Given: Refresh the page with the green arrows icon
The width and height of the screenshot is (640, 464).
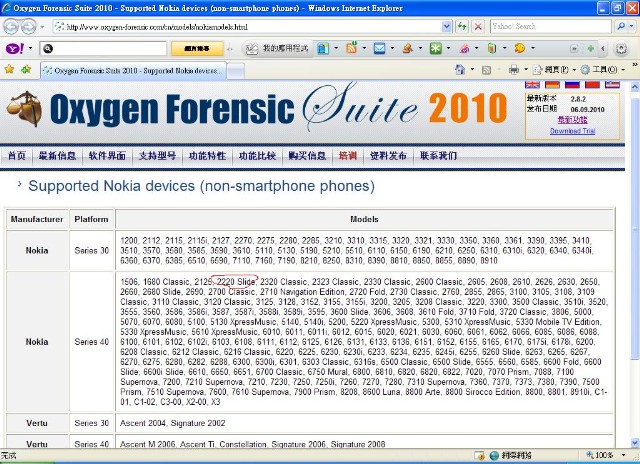Looking at the screenshot, I should click(462, 27).
